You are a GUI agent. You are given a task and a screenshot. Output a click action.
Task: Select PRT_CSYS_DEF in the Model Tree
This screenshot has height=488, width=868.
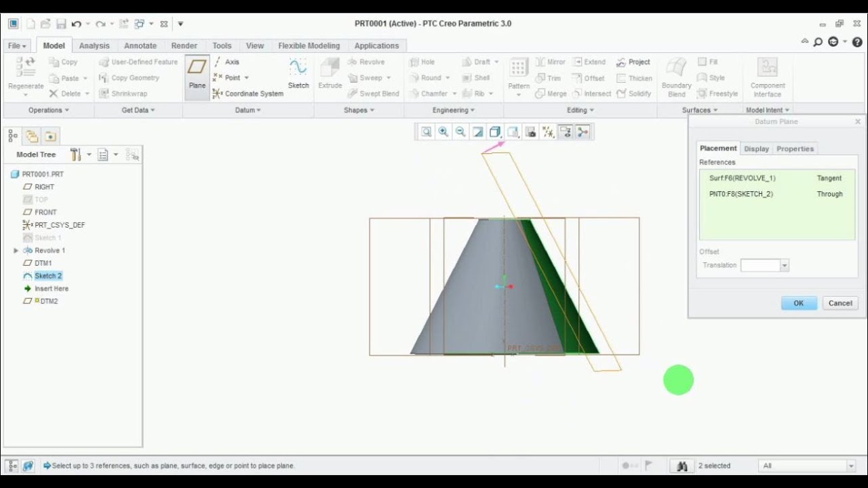[60, 225]
